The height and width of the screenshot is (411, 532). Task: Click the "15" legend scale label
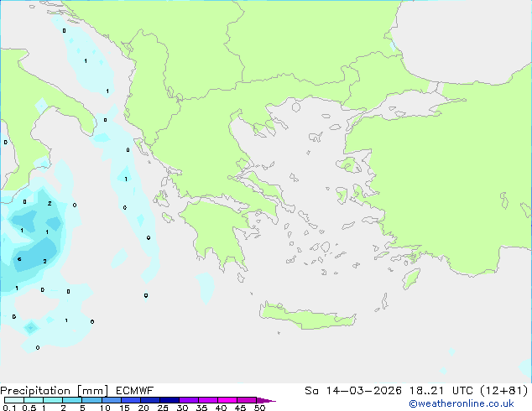[124, 408]
